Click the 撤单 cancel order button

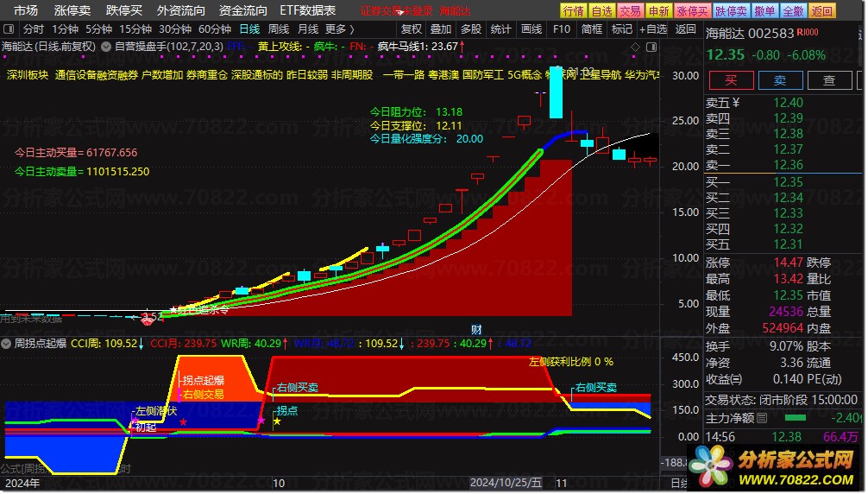(x=765, y=11)
